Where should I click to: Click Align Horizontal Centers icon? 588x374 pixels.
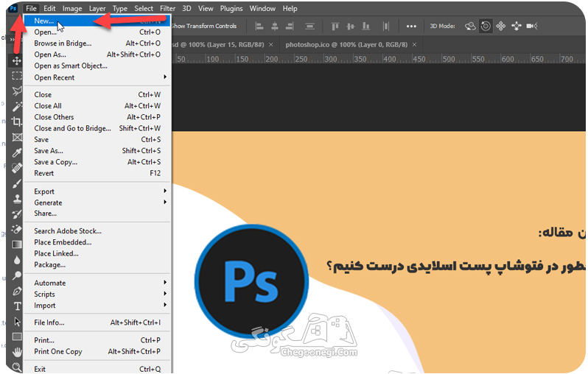tap(275, 26)
